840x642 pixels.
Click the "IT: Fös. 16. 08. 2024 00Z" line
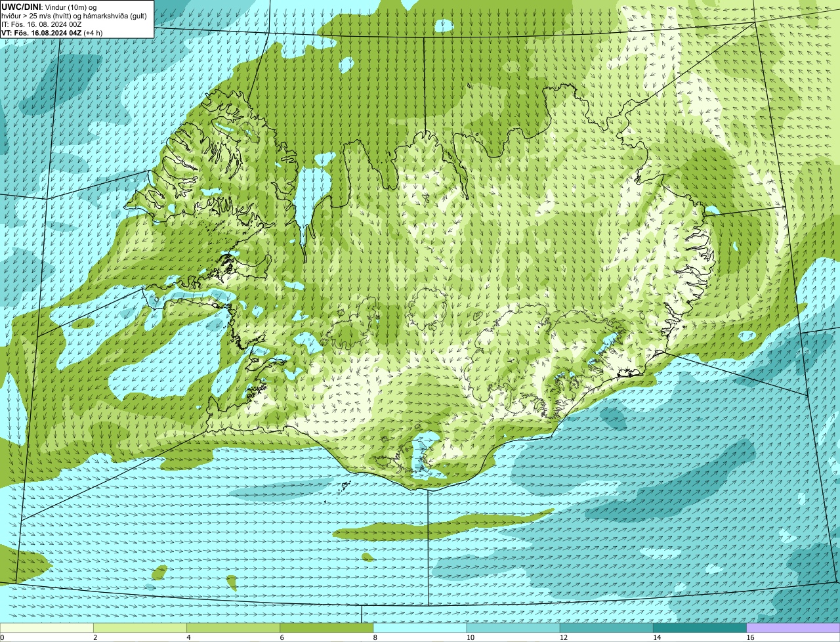point(41,24)
